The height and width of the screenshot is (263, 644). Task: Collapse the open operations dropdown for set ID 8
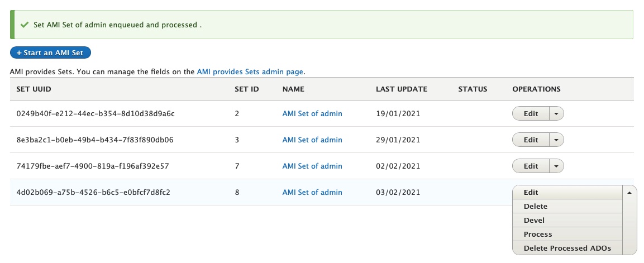click(629, 193)
